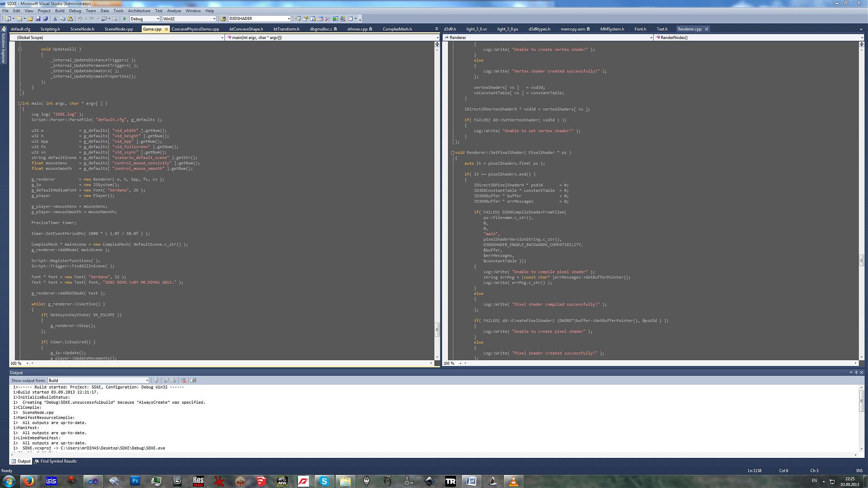Open Show output from Build dropdown
868x488 pixels.
(x=147, y=380)
